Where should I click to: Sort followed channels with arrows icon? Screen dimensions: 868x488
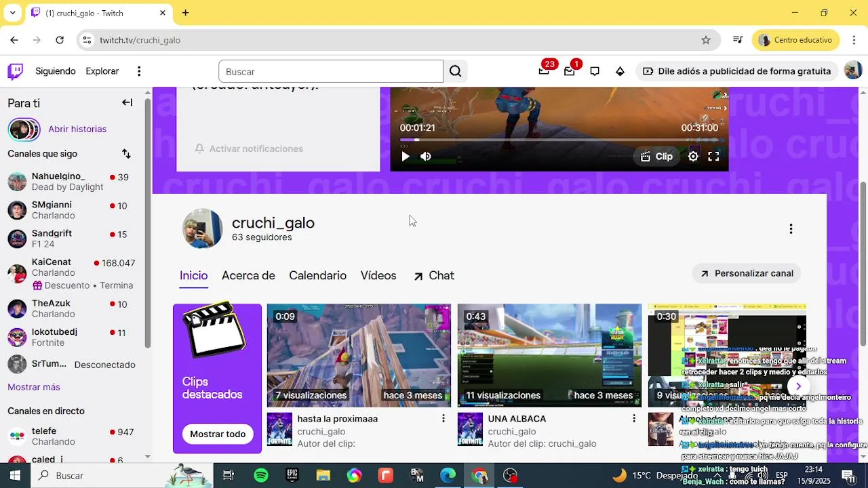[126, 154]
